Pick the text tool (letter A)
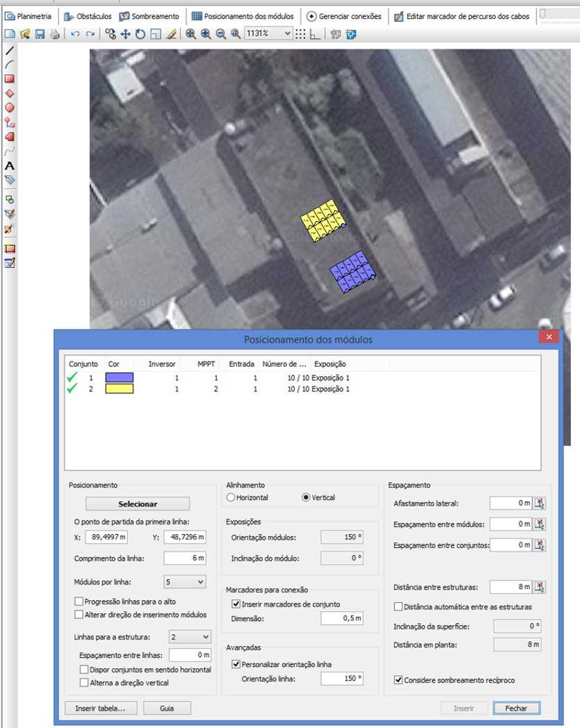The image size is (580, 728). [10, 165]
